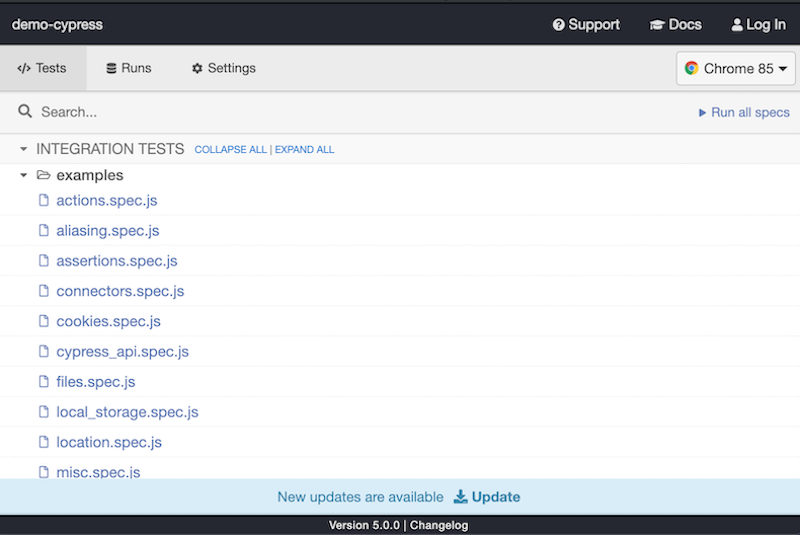Click the open folder icon for examples
This screenshot has height=535, width=800.
[43, 175]
